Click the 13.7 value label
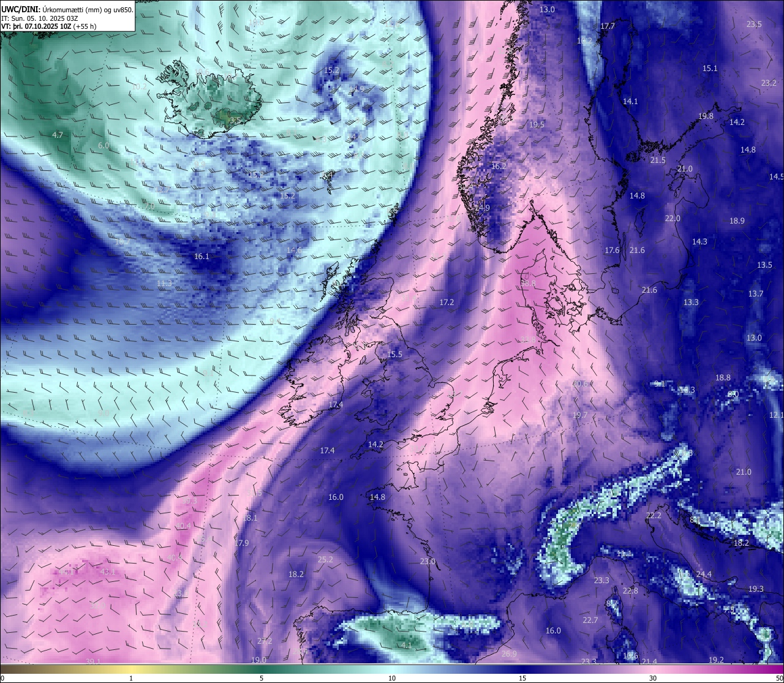 756,293
